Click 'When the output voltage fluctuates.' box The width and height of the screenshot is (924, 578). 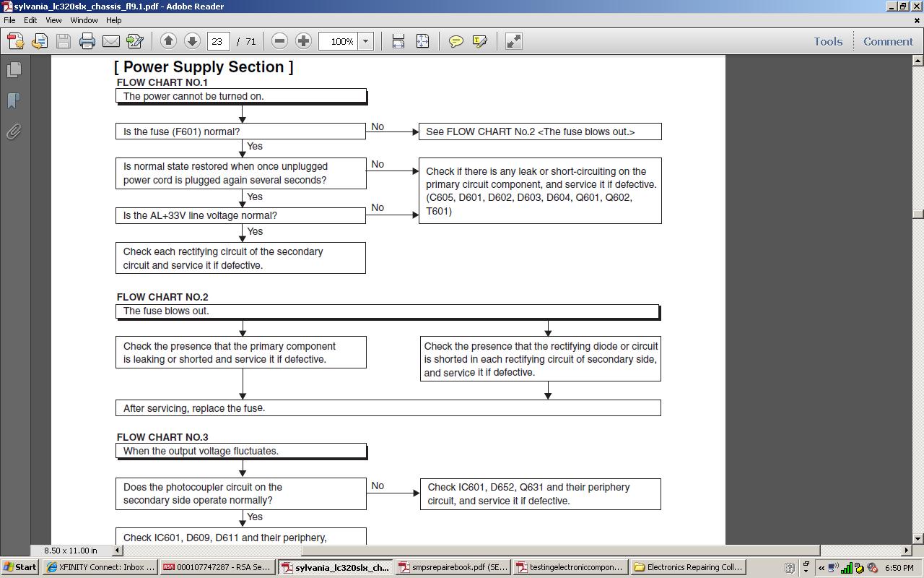[x=241, y=451]
